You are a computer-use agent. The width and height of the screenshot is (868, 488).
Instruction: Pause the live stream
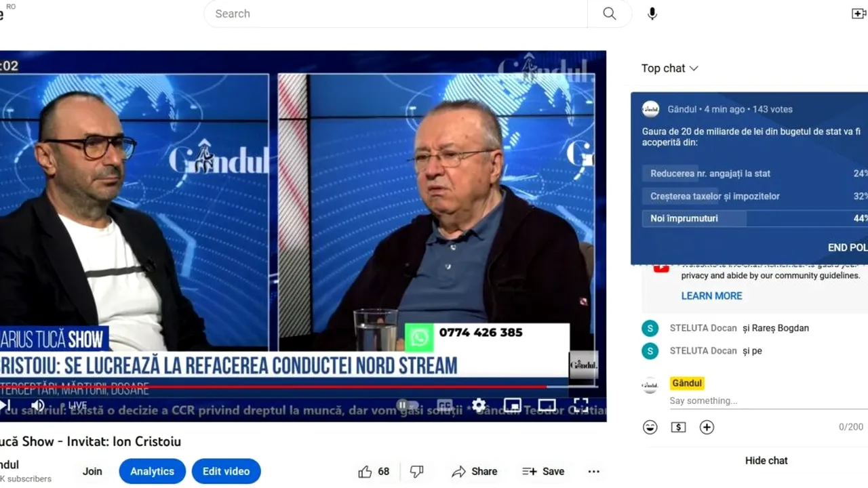coord(403,405)
